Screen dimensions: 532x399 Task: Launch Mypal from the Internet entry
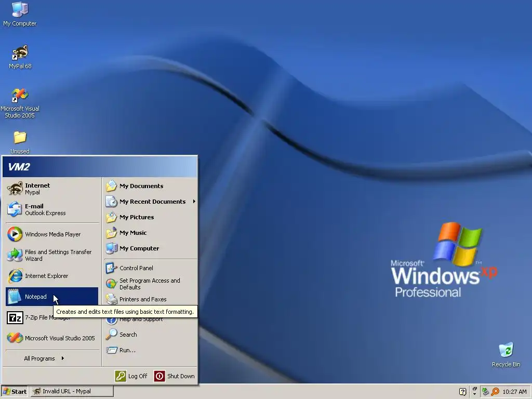click(x=52, y=189)
